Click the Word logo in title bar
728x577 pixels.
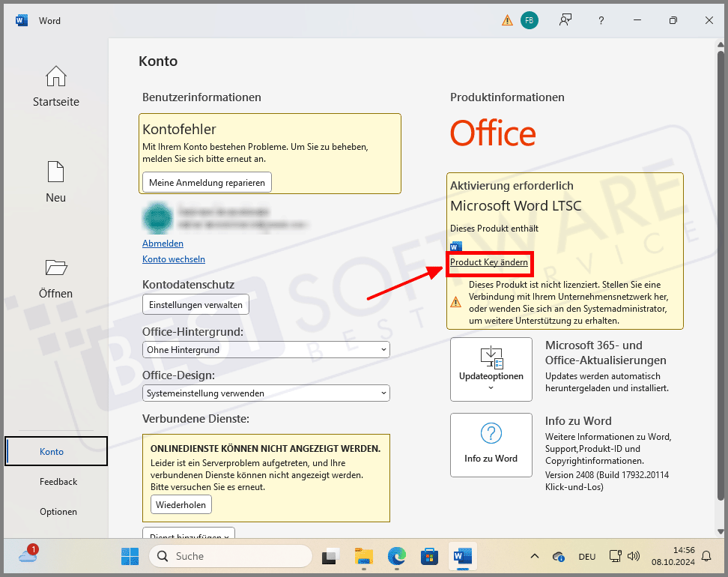coord(22,20)
